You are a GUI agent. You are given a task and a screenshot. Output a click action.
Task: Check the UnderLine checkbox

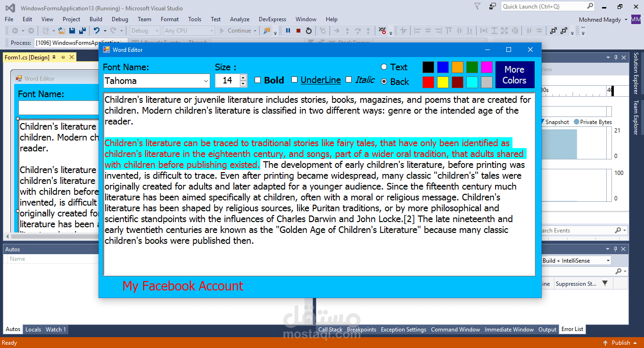(x=295, y=80)
